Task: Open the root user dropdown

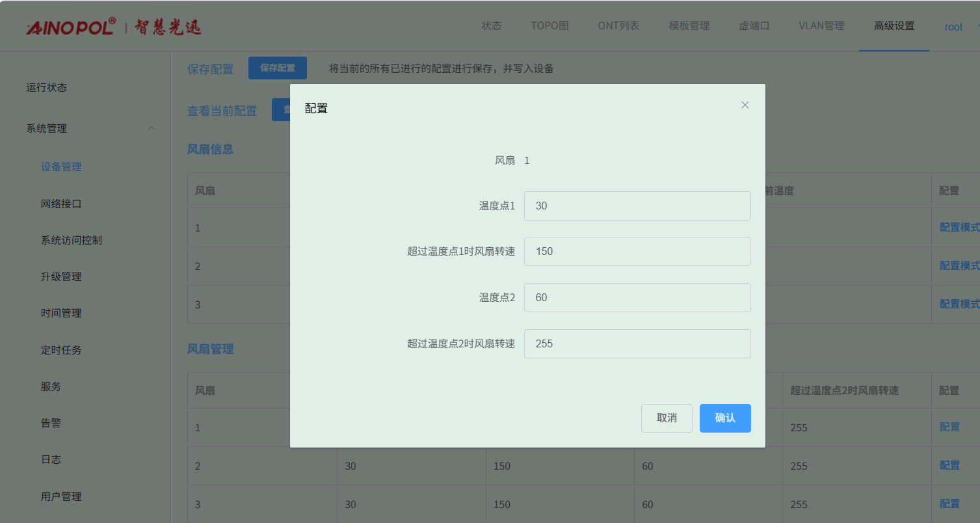Action: click(954, 27)
